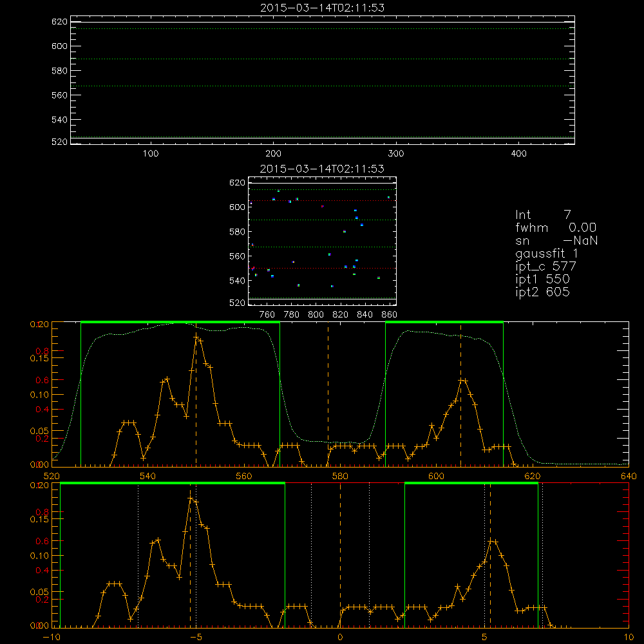Click x-axis label '-10' on bottom plot
This screenshot has height=644, width=644.
point(52,637)
